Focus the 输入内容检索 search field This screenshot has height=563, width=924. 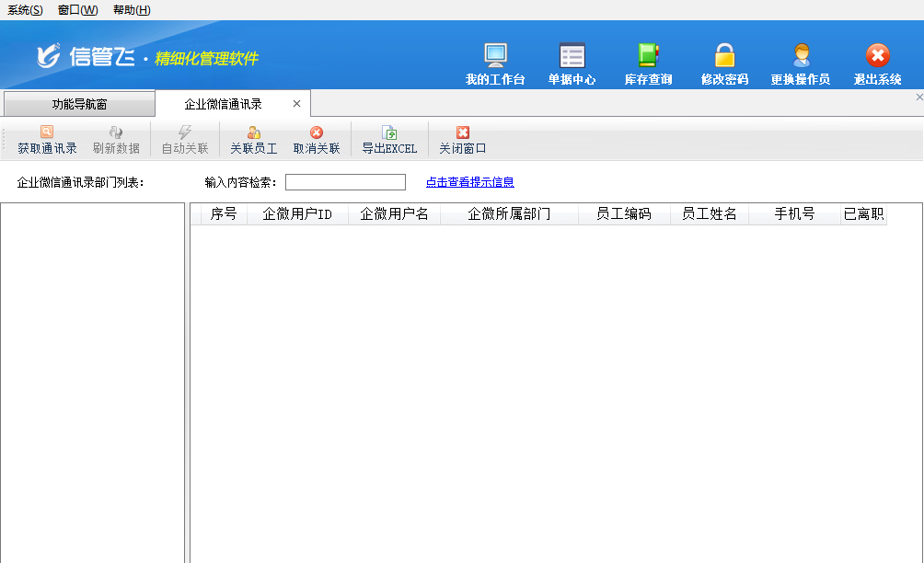coord(345,182)
